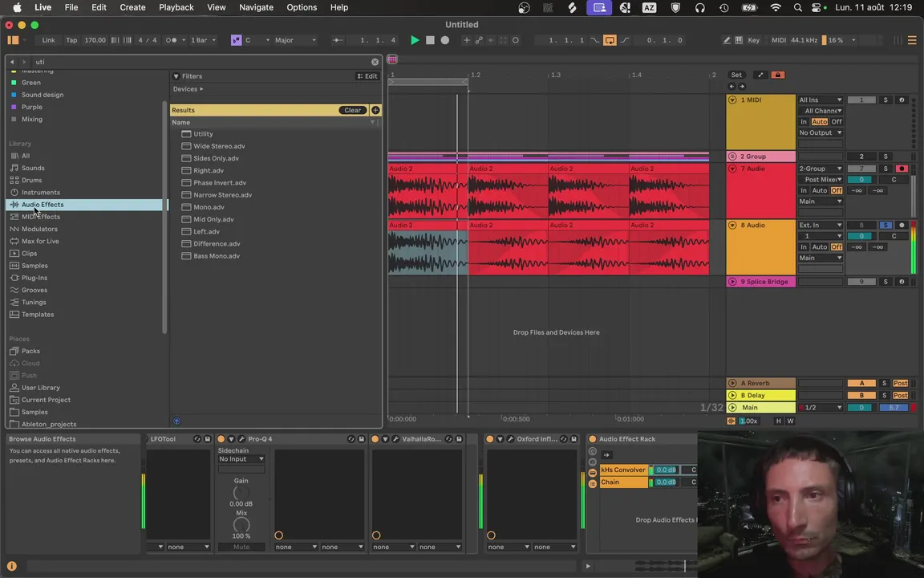
Task: Open Packs under Places
Action: pos(30,351)
